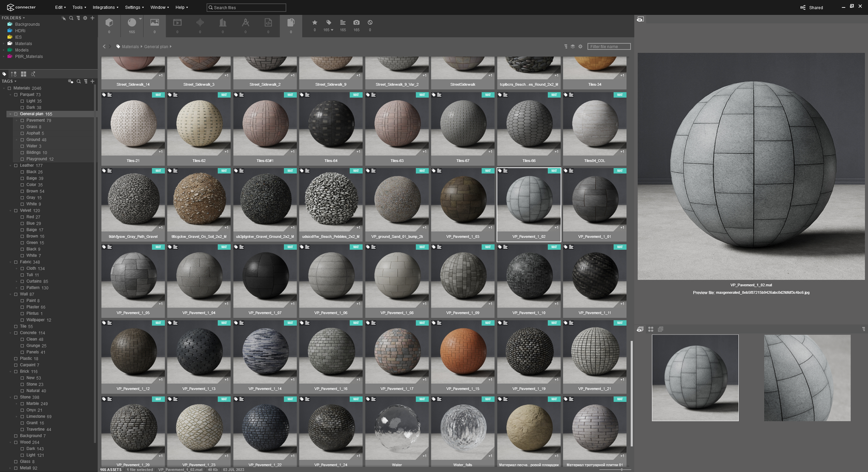Open the tagged assets count dropdown arrow

pyautogui.click(x=332, y=30)
